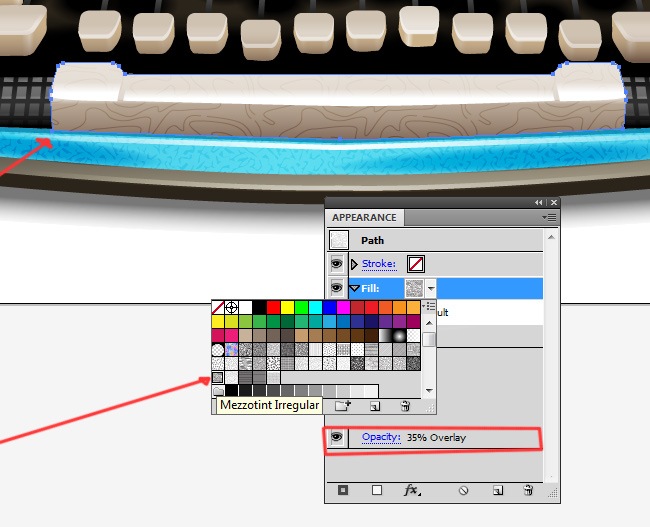Click the Opacity link in Appearance panel
The height and width of the screenshot is (527, 650).
coord(381,437)
